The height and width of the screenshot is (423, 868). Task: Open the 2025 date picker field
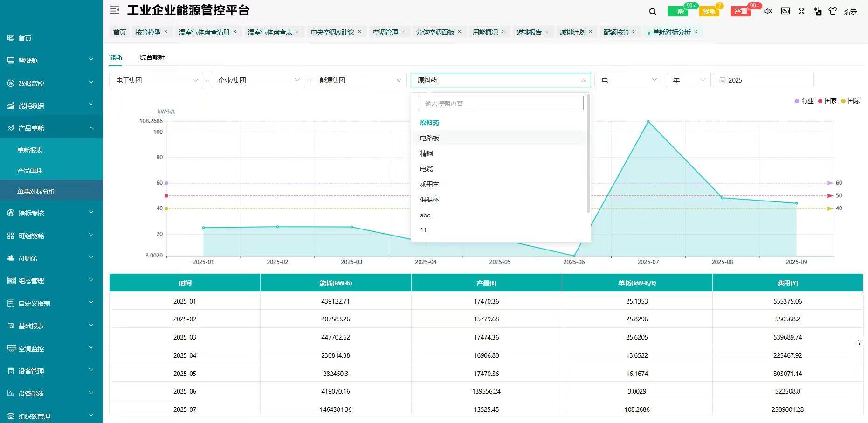click(764, 80)
